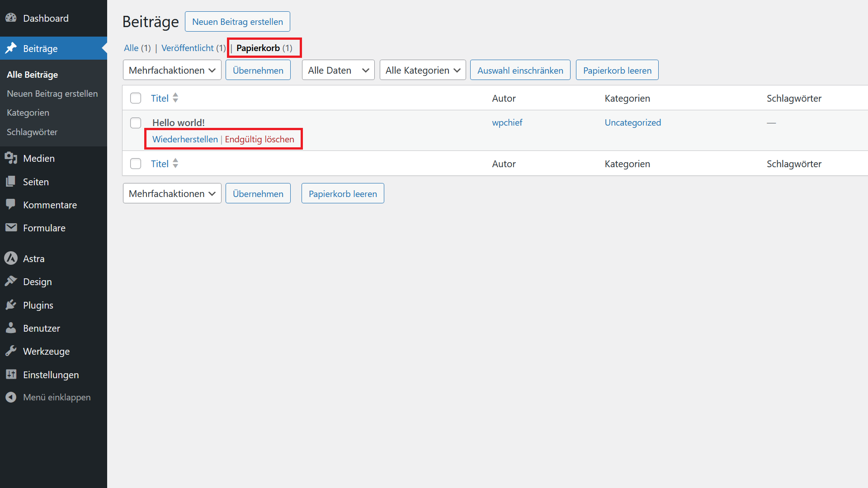Click the Medien media icon

11,158
